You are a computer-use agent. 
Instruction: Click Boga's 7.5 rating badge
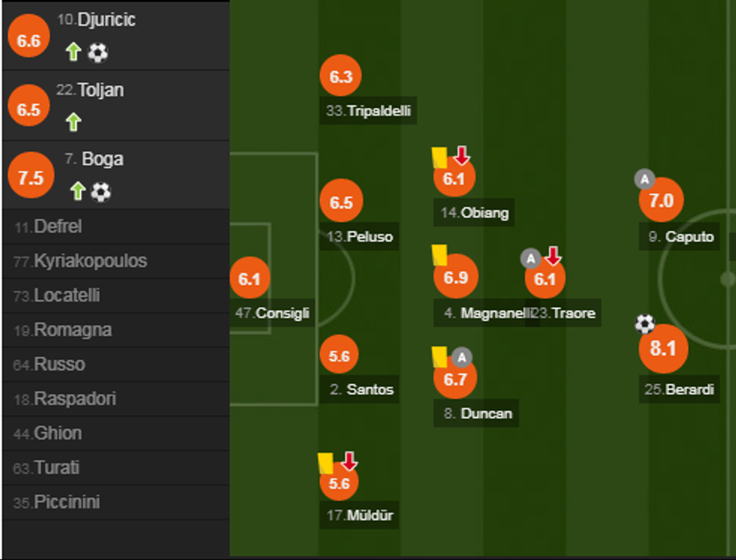pos(31,177)
